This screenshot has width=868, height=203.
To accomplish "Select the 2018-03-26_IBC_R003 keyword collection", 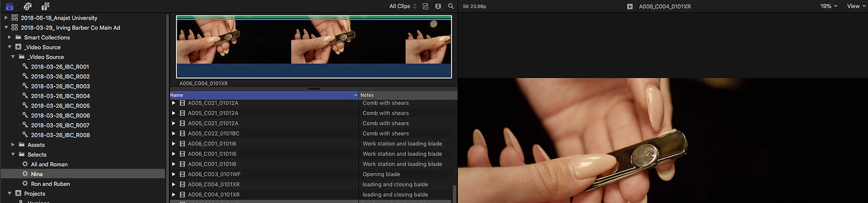I will click(x=60, y=86).
